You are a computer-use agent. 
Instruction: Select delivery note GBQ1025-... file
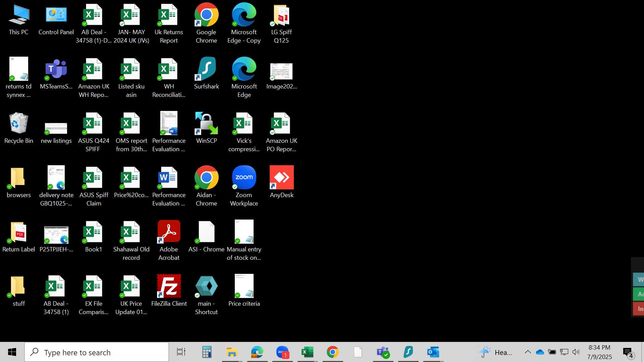pos(56,186)
